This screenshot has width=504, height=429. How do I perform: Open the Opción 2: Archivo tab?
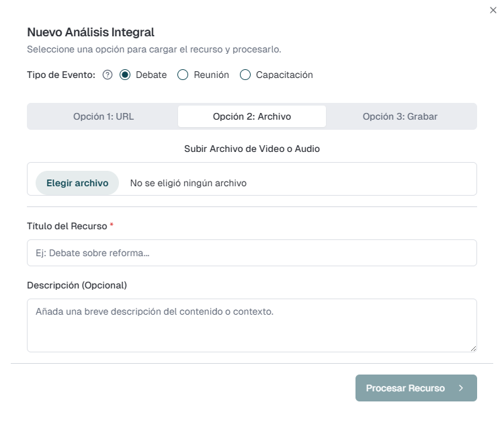[x=252, y=116]
